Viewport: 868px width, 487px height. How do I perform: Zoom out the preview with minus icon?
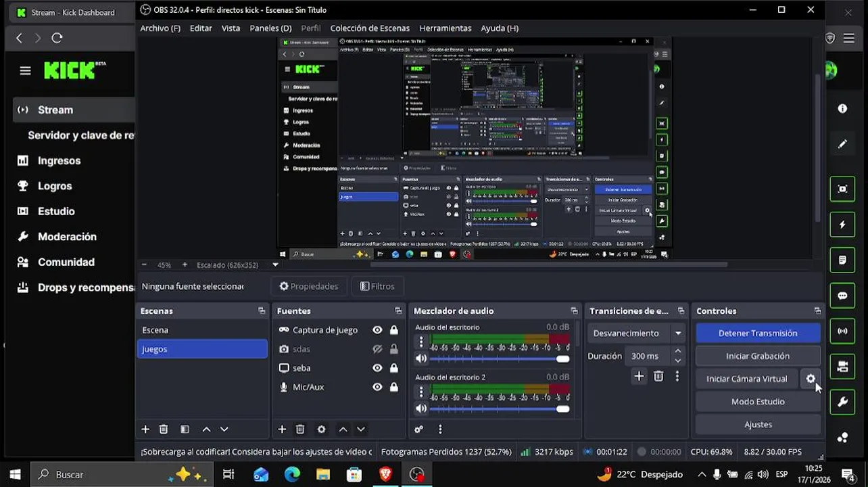tap(144, 265)
